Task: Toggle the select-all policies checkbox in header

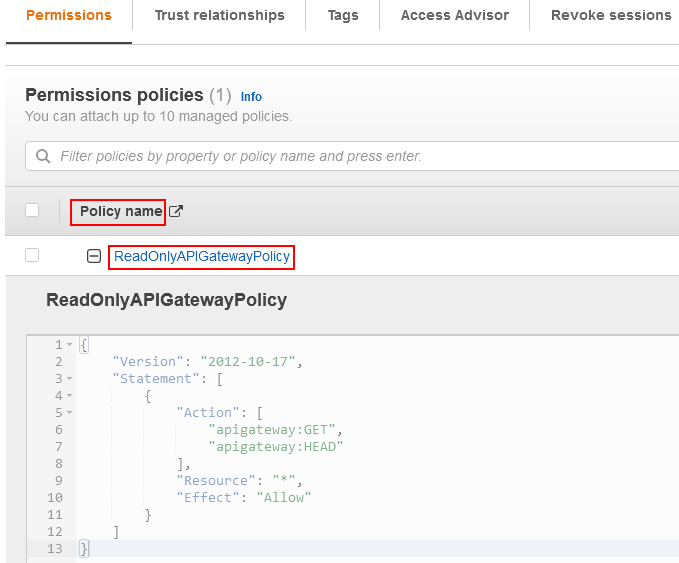Action: (32, 210)
